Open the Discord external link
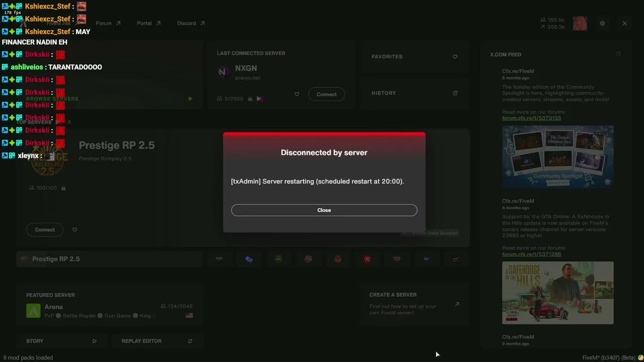Viewport: 644px width, 362px height. [x=191, y=23]
